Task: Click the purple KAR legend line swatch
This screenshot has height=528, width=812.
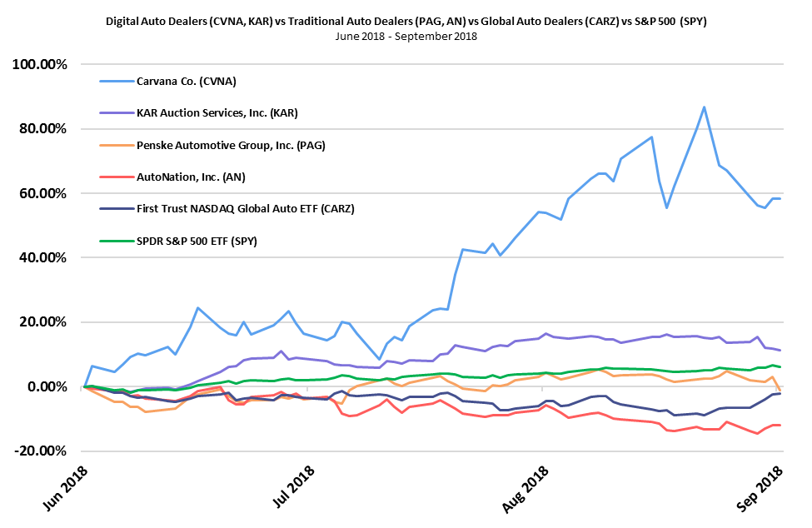Action: tap(117, 113)
